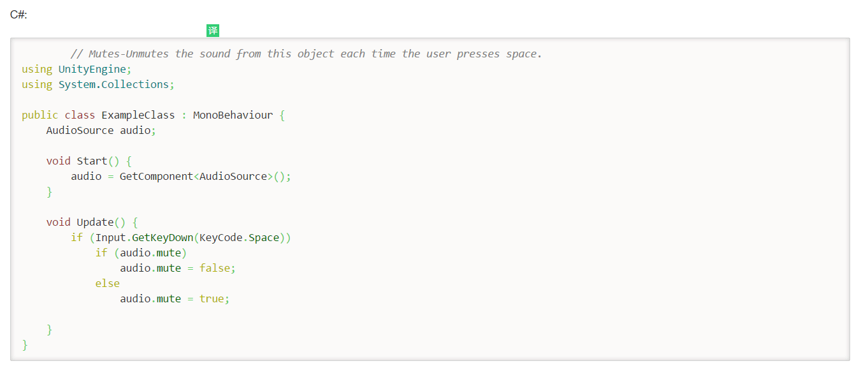868x368 pixels.
Task: Click the final closing brace of the class
Action: [25, 345]
